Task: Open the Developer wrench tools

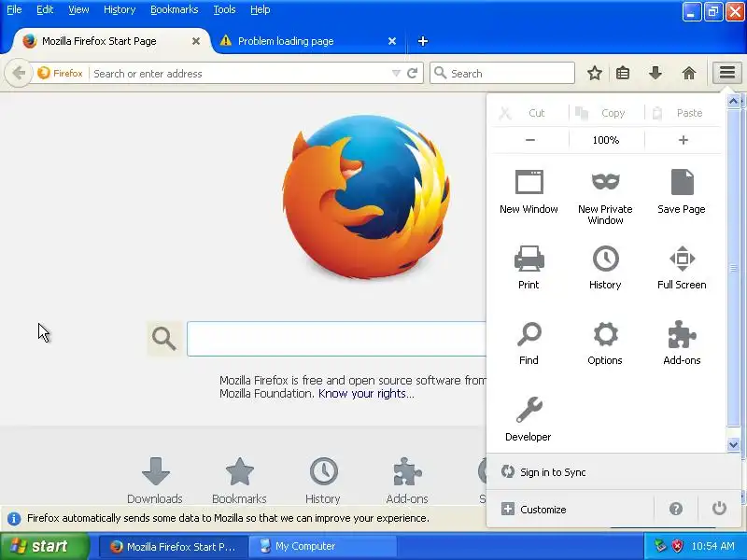Action: 529,419
